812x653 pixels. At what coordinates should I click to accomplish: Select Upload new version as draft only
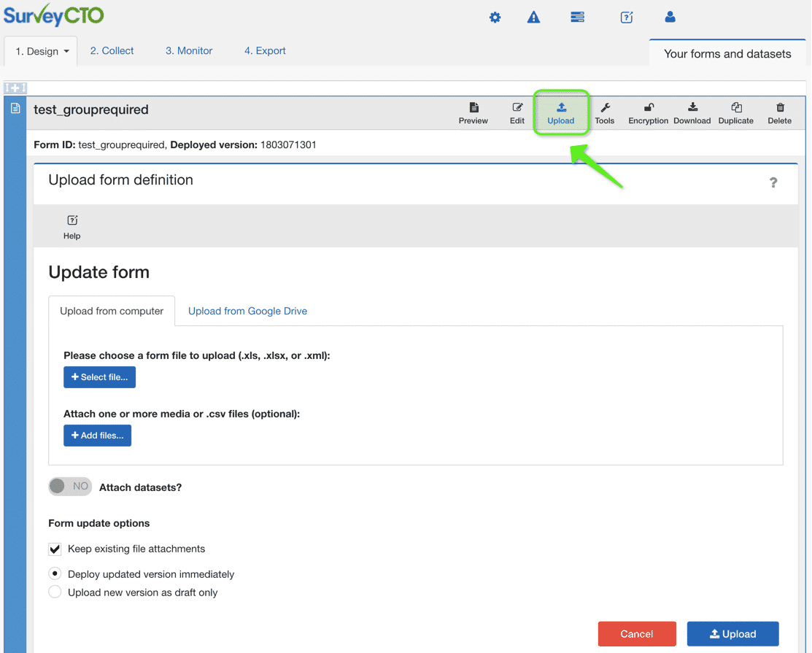click(x=55, y=592)
